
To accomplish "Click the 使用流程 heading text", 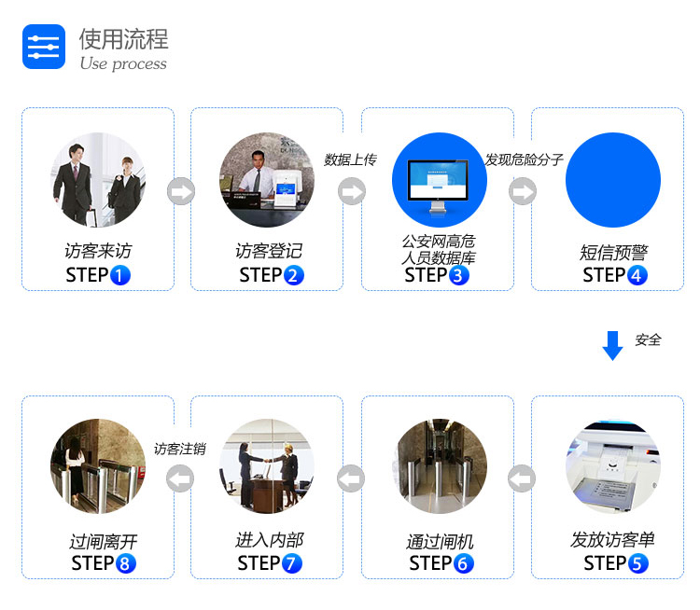I will pos(123,39).
